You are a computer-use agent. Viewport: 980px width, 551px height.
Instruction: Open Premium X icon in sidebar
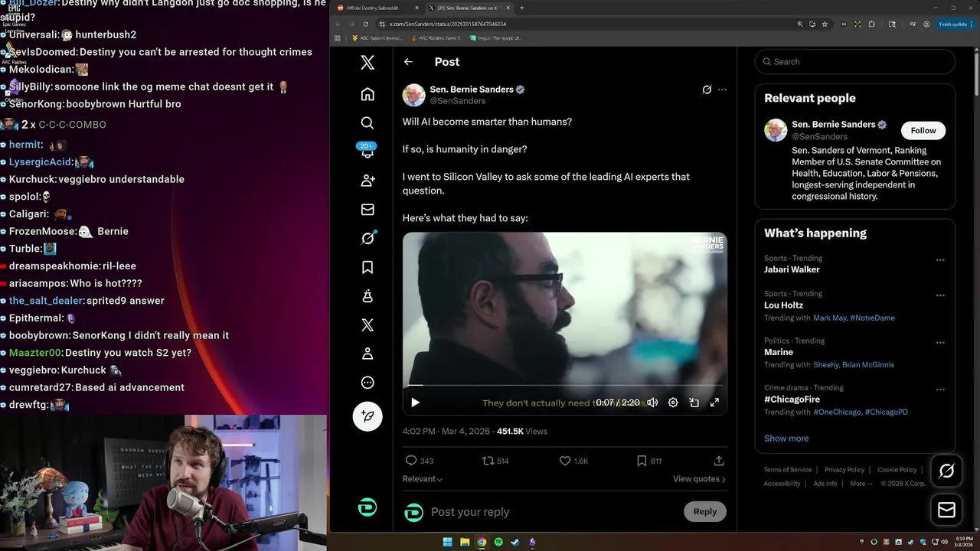367,325
